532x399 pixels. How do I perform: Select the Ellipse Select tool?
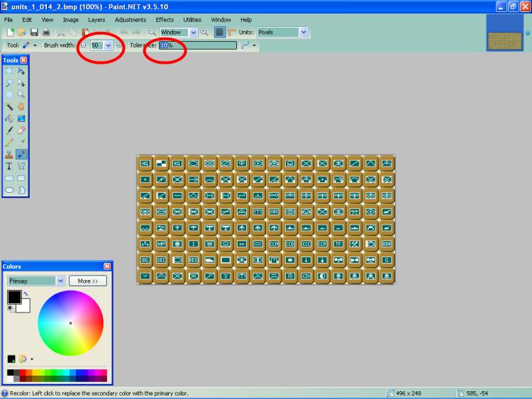pos(9,95)
